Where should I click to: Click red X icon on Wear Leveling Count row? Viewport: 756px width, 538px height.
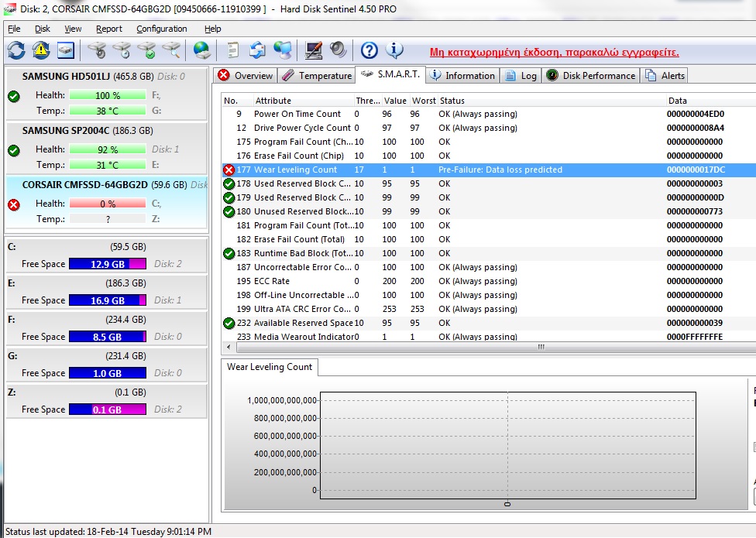(x=229, y=170)
